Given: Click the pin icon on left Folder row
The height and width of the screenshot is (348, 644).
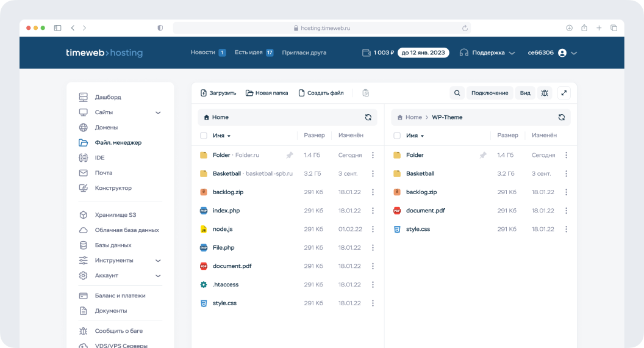Looking at the screenshot, I should click(290, 155).
